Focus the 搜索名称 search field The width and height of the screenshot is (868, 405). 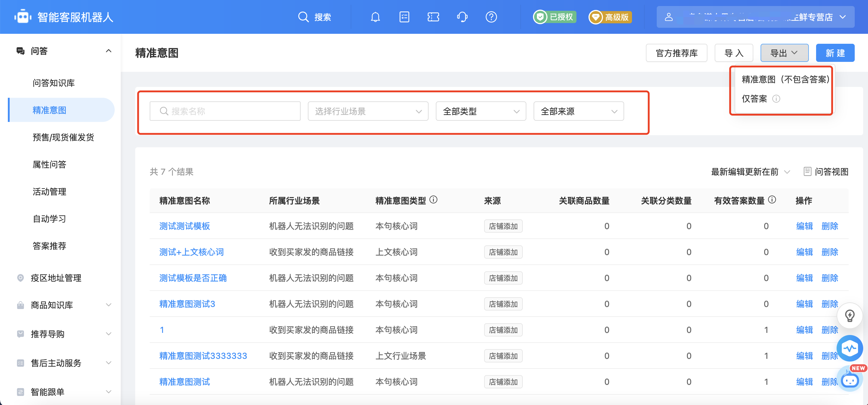tap(225, 111)
